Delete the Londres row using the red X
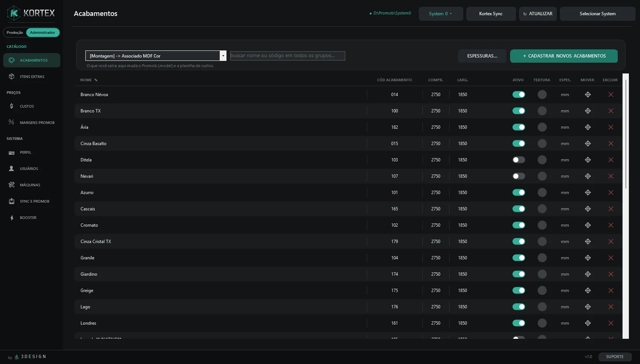640x364 pixels. (x=611, y=323)
